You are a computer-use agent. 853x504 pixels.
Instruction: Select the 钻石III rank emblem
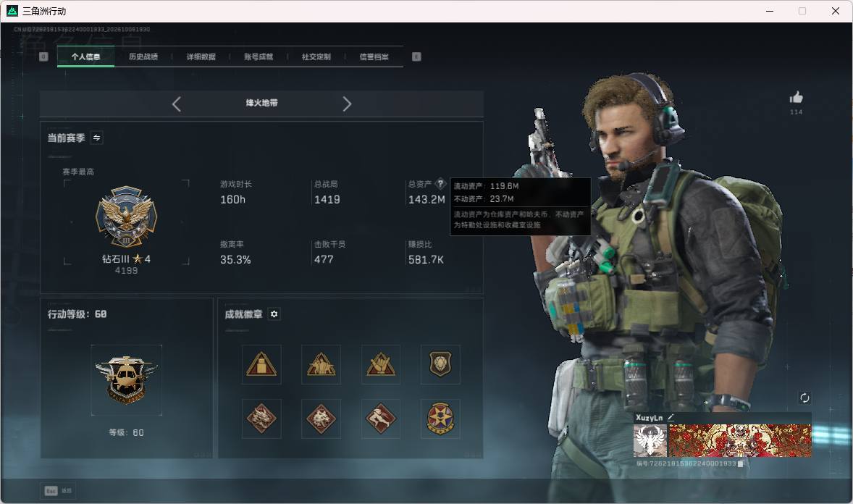pyautogui.click(x=126, y=217)
